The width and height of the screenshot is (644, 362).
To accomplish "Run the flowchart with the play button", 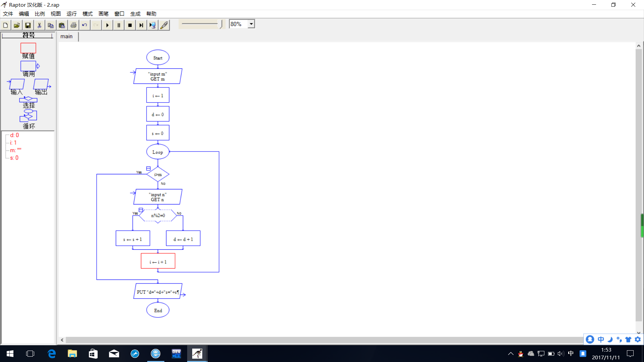I will coord(107,25).
